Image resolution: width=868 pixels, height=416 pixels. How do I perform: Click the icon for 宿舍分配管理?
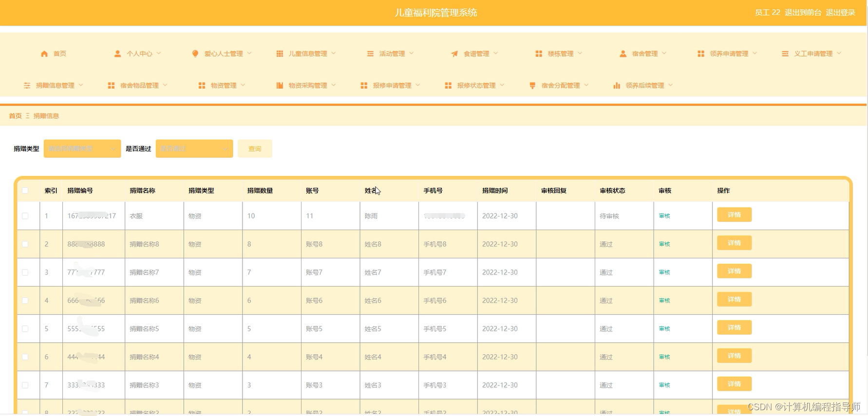click(x=532, y=85)
